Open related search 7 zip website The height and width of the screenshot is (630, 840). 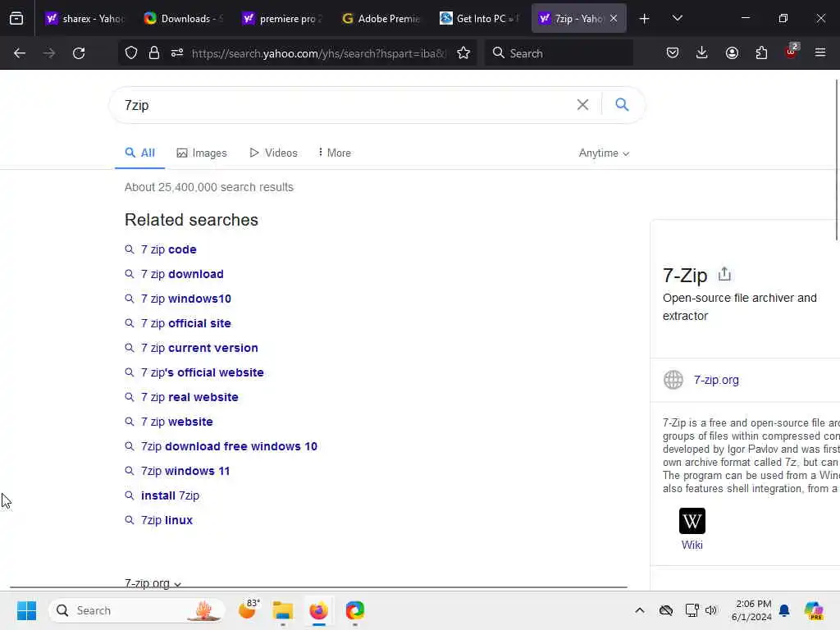point(177,422)
